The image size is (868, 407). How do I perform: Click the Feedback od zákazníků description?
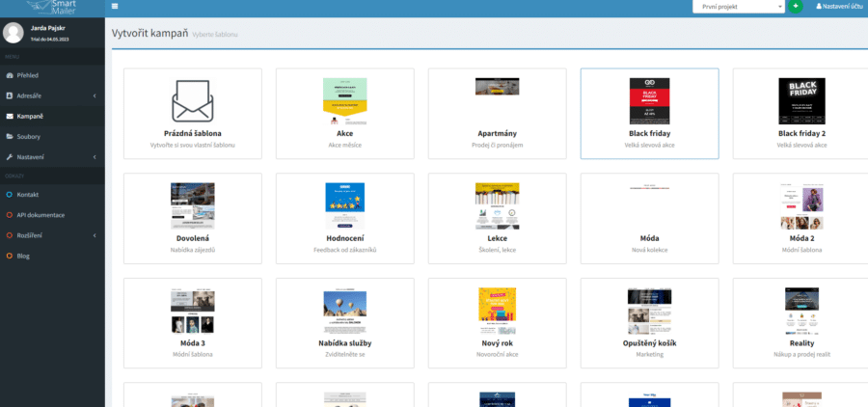point(345,250)
